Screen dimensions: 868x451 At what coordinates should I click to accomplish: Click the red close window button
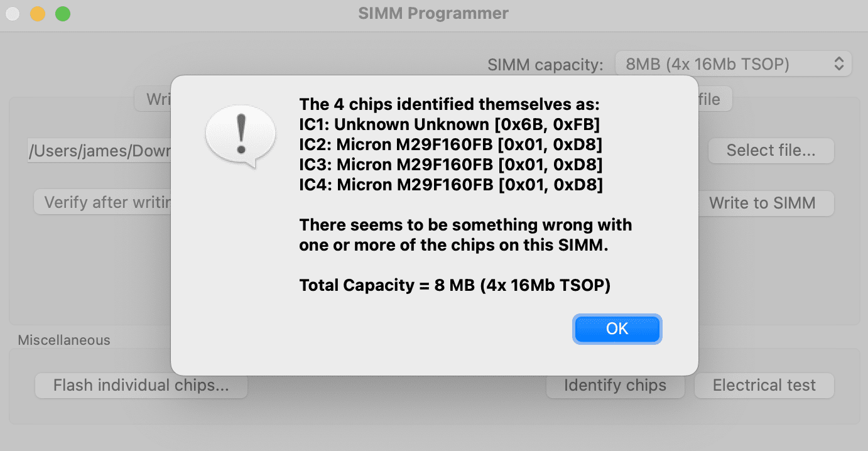[x=13, y=13]
